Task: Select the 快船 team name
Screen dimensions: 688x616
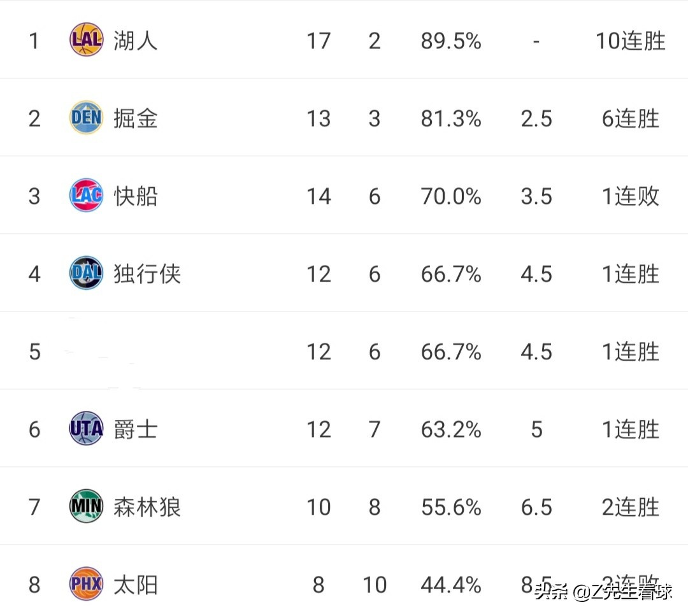Action: [135, 196]
